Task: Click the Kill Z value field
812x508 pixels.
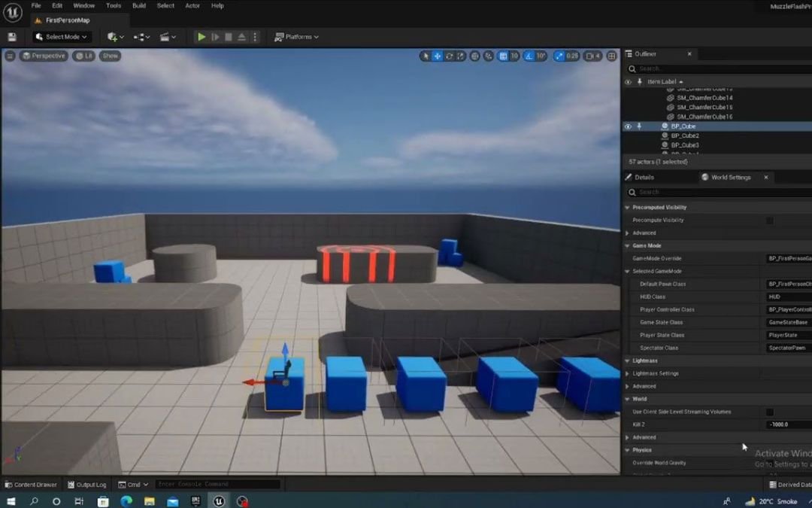Action: (x=789, y=424)
